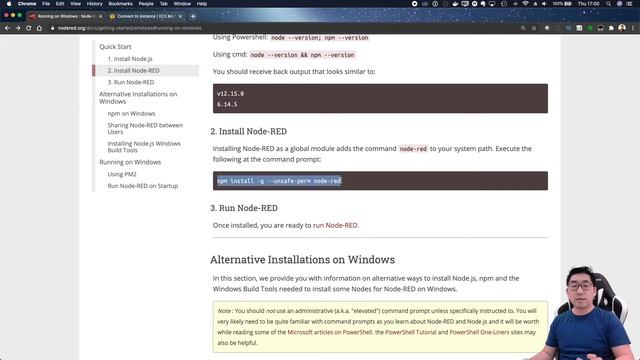Open Spotlight search in menu bar

608,4
